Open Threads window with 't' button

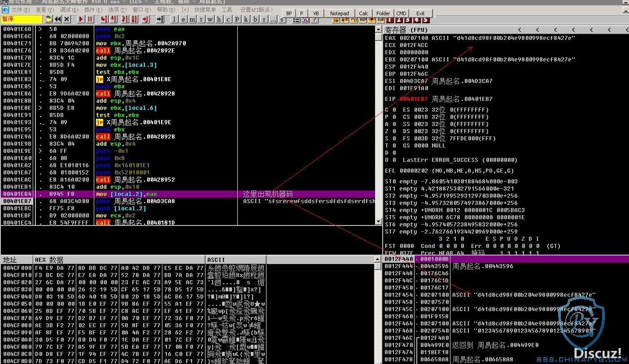(x=201, y=19)
